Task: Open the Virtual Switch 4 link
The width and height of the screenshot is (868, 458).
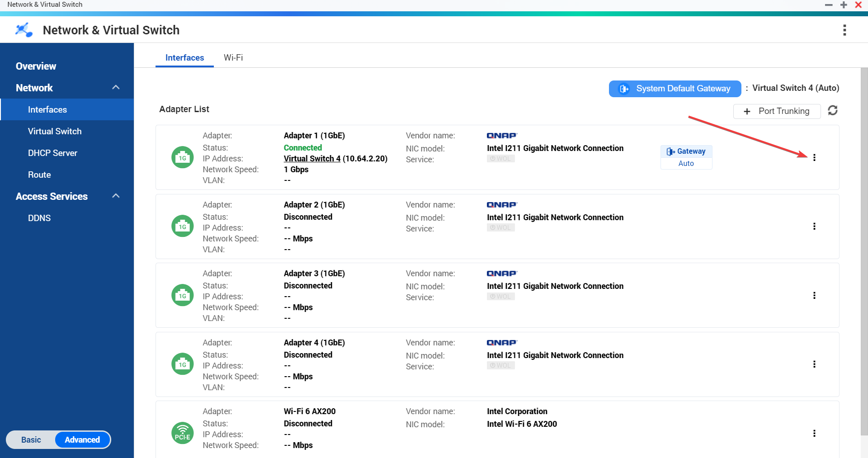Action: point(311,158)
